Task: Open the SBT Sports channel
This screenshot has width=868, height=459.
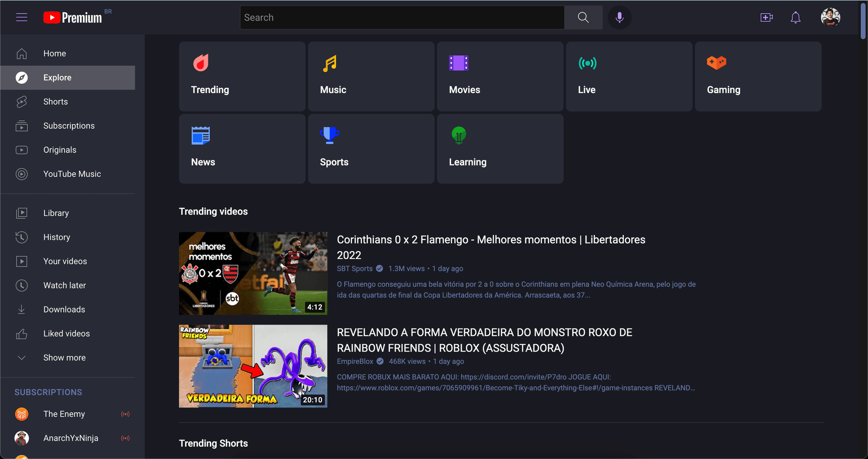Action: point(354,268)
